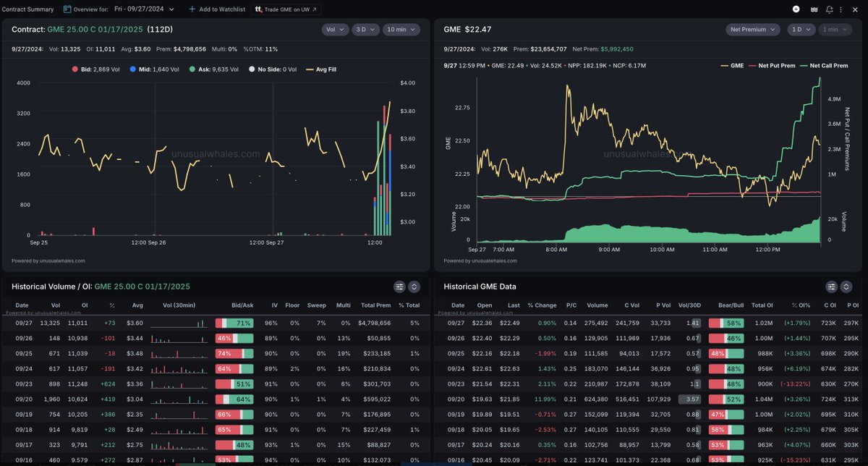Click Add to Watchlist
This screenshot has width=868, height=466.
tap(217, 9)
